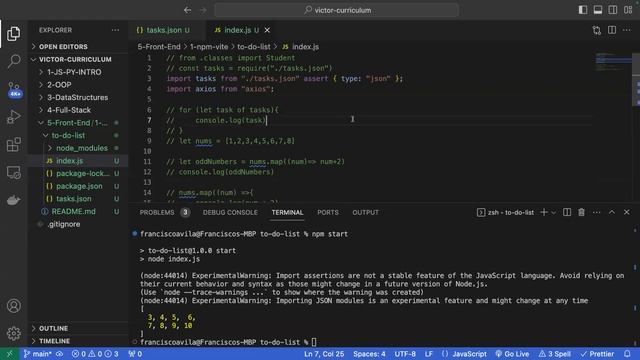Collapse the 5-Front-End folder
Image resolution: width=640 pixels, height=360 pixels.
[78, 122]
